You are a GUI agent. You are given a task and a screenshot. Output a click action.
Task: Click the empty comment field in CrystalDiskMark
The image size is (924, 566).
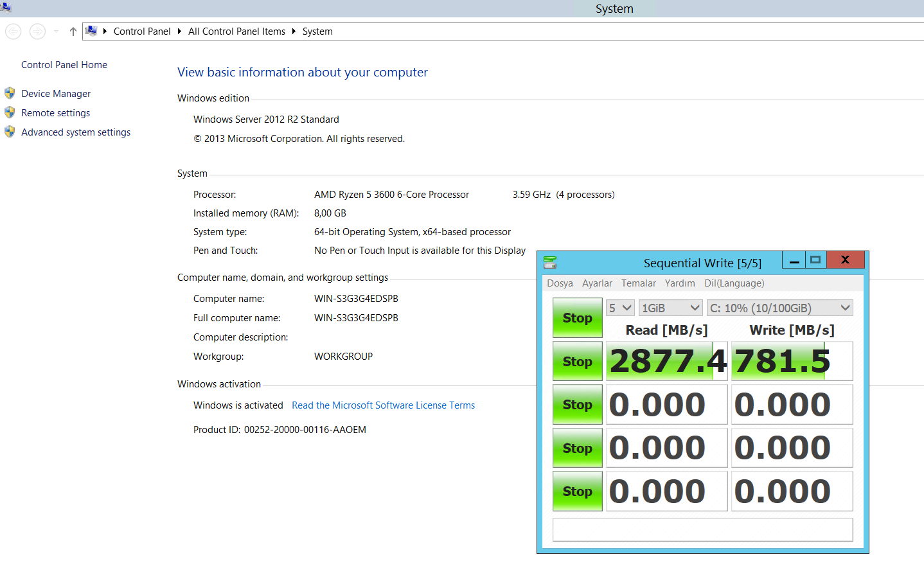(x=703, y=530)
